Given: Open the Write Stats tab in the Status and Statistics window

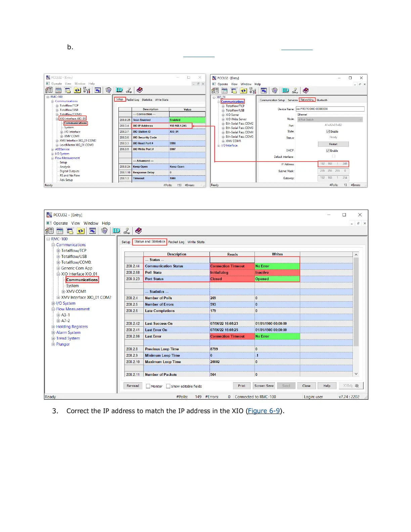Looking at the screenshot, I should 196,242.
